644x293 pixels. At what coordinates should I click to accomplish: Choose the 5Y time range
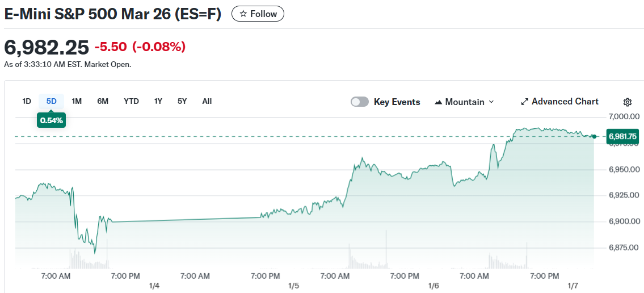(x=182, y=102)
